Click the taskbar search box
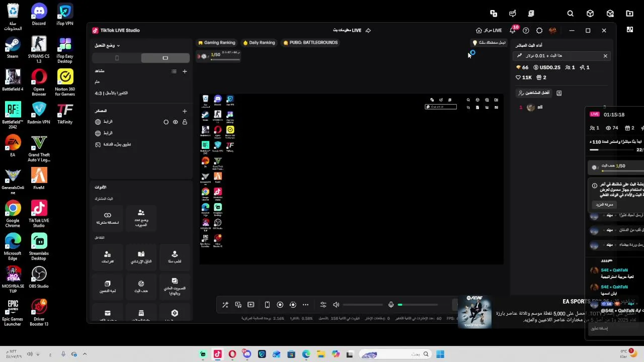The height and width of the screenshot is (362, 644). [x=396, y=354]
